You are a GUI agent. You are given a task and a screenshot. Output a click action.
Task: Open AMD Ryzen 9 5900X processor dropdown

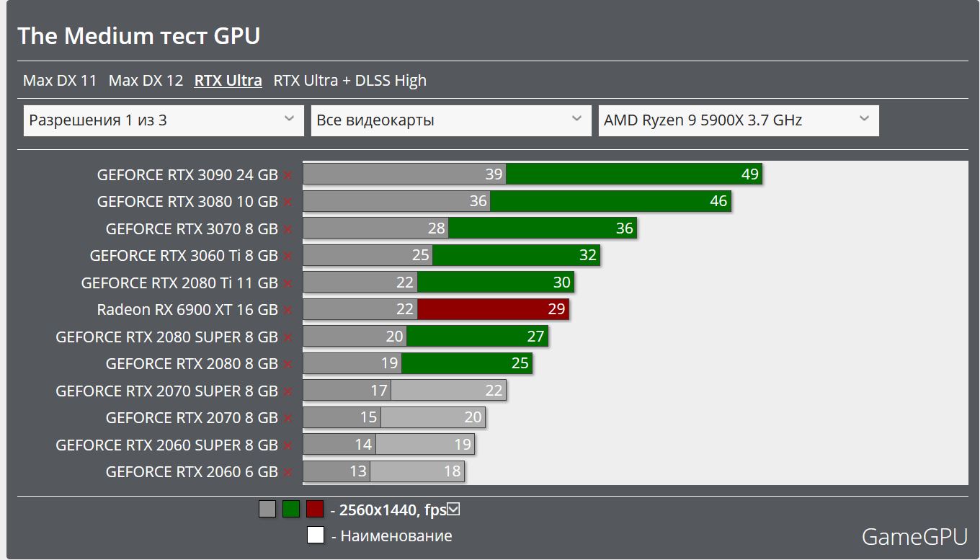click(x=738, y=120)
